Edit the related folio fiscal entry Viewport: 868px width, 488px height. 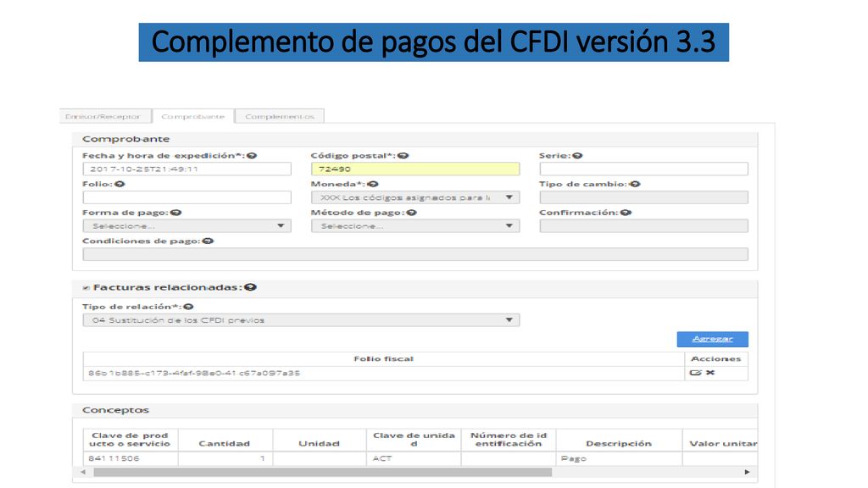(x=695, y=373)
